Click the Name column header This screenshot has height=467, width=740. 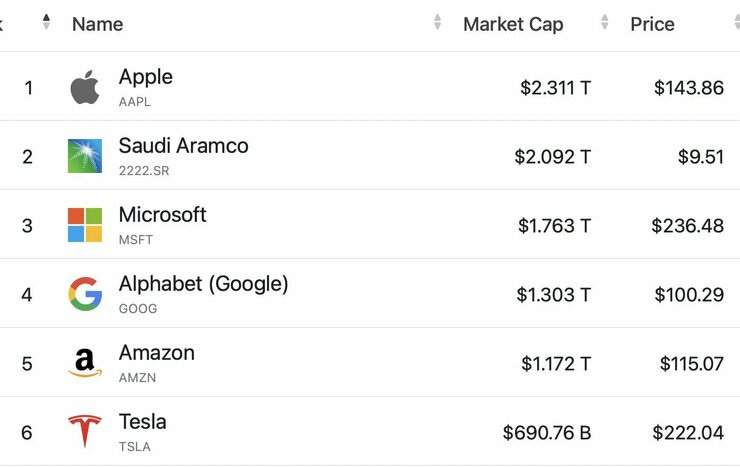click(x=98, y=24)
